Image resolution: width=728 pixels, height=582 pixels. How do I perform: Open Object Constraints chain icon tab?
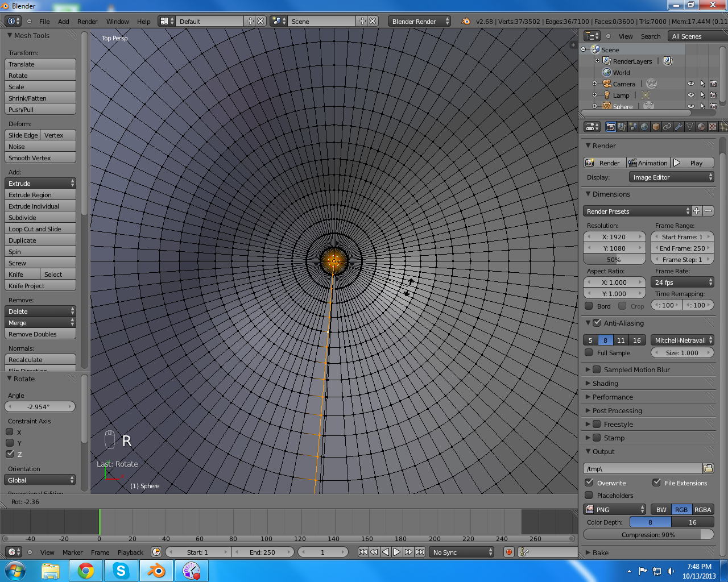(667, 127)
